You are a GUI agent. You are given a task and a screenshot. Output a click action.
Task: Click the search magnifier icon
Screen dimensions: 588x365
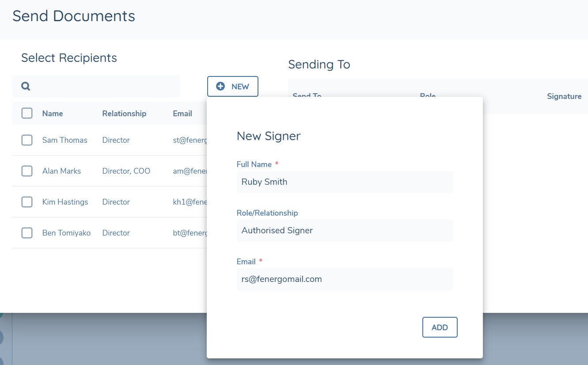(x=26, y=86)
